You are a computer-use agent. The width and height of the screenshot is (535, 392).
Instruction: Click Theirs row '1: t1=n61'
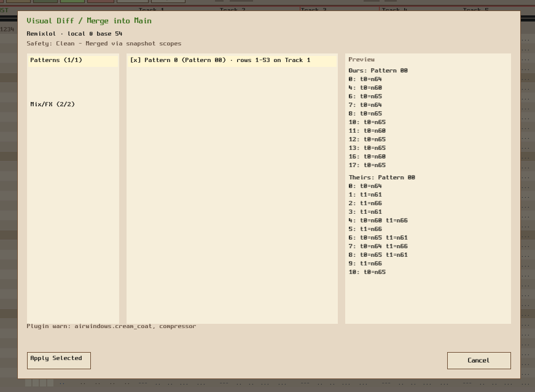pos(365,195)
